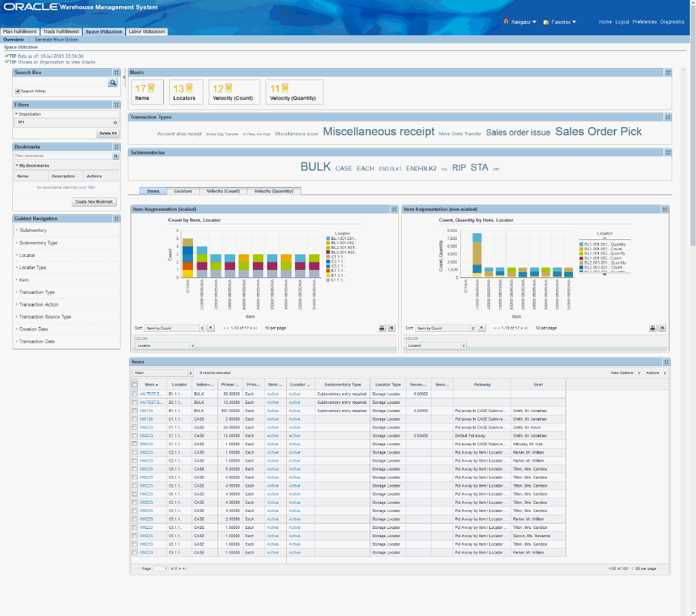
Task: Check the first AN-TEST-S row with 80.00000 quantity
Action: [135, 394]
